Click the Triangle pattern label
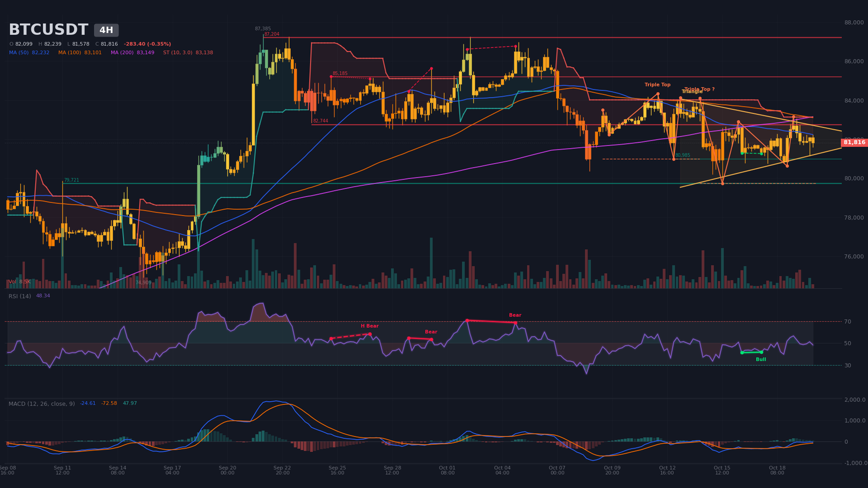This screenshot has width=868, height=488. click(x=691, y=92)
